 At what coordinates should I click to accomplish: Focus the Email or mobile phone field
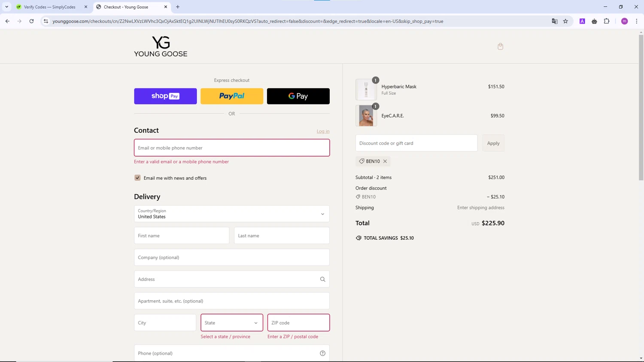(x=232, y=148)
